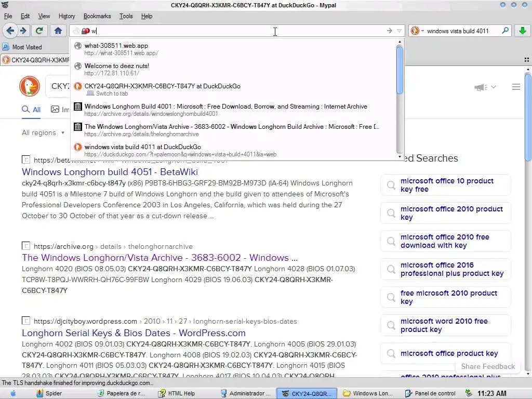Search microsoft office product key suggestion
This screenshot has height=399, width=532.
click(445, 353)
